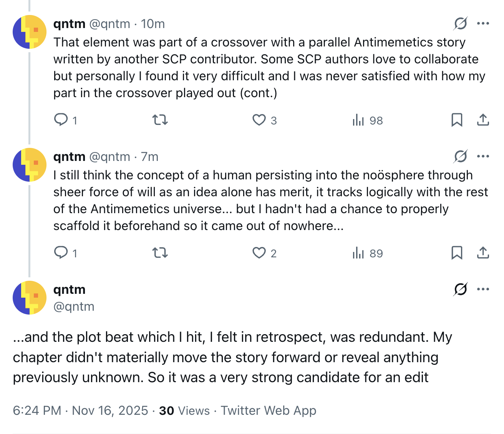Image resolution: width=504 pixels, height=434 pixels.
Task: Open more options on main tweet
Action: click(x=483, y=289)
